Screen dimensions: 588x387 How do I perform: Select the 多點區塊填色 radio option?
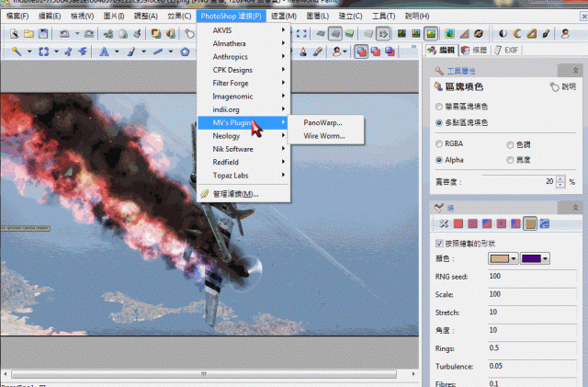click(x=439, y=123)
